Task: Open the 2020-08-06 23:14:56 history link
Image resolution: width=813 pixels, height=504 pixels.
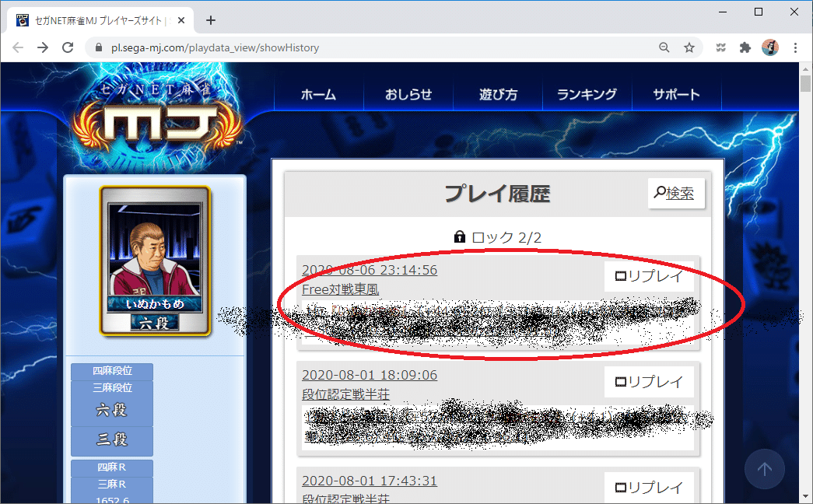Action: [x=370, y=270]
